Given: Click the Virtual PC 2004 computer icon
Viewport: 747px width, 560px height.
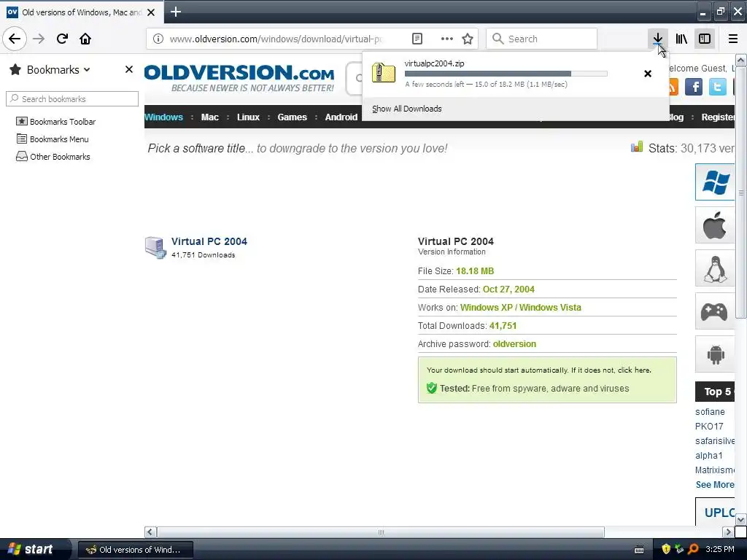Looking at the screenshot, I should (x=155, y=248).
